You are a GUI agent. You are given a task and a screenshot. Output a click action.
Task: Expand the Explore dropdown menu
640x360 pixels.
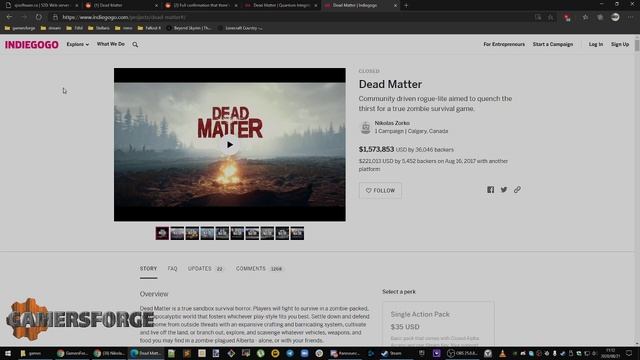point(78,44)
